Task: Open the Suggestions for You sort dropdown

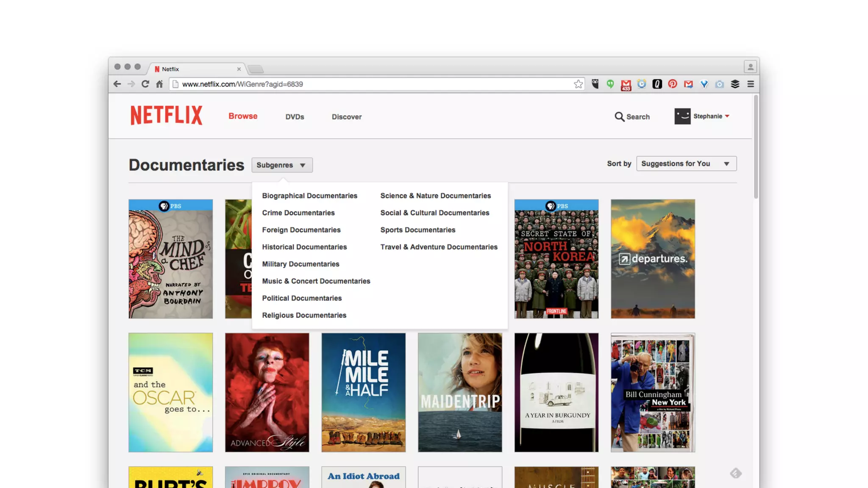Action: click(686, 164)
